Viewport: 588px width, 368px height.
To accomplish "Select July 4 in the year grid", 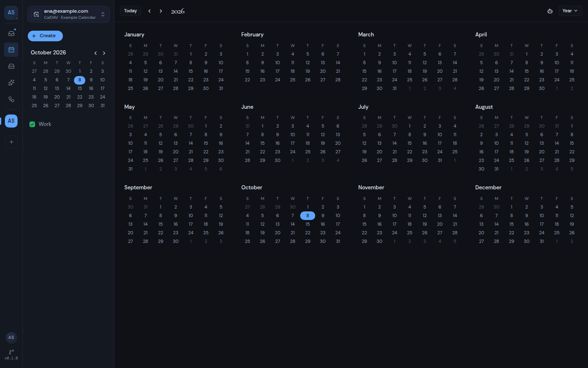I will [x=455, y=126].
